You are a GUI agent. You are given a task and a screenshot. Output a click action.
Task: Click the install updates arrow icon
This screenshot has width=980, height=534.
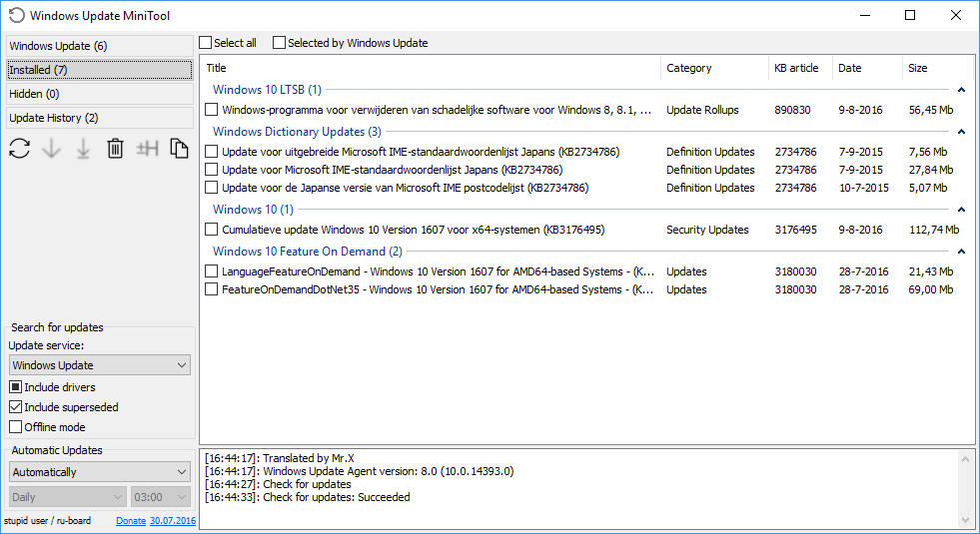click(x=84, y=149)
